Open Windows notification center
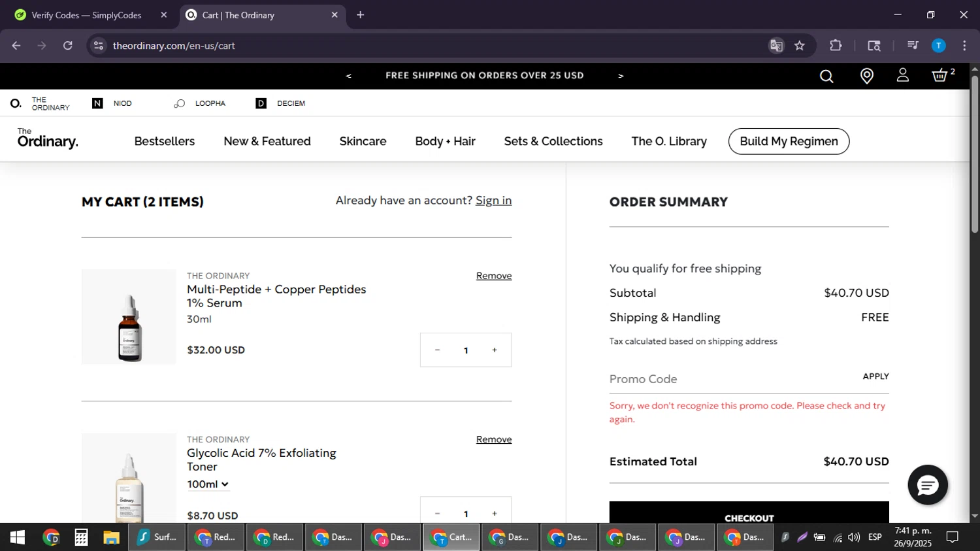Image resolution: width=980 pixels, height=551 pixels. (953, 537)
